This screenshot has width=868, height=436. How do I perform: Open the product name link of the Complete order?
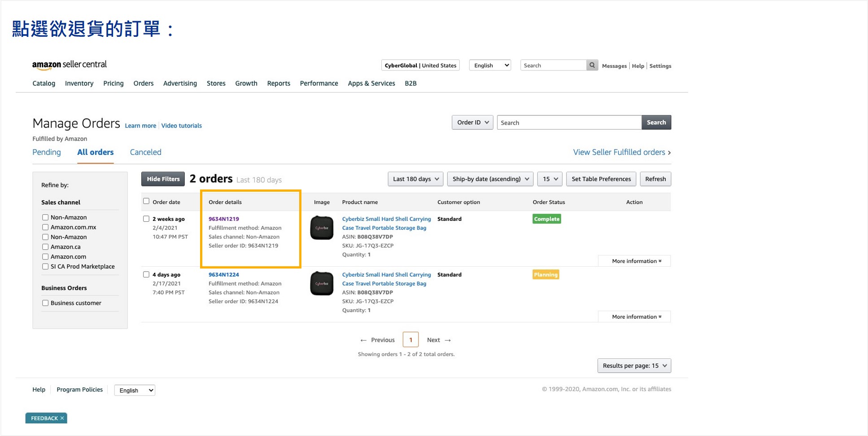coord(386,223)
